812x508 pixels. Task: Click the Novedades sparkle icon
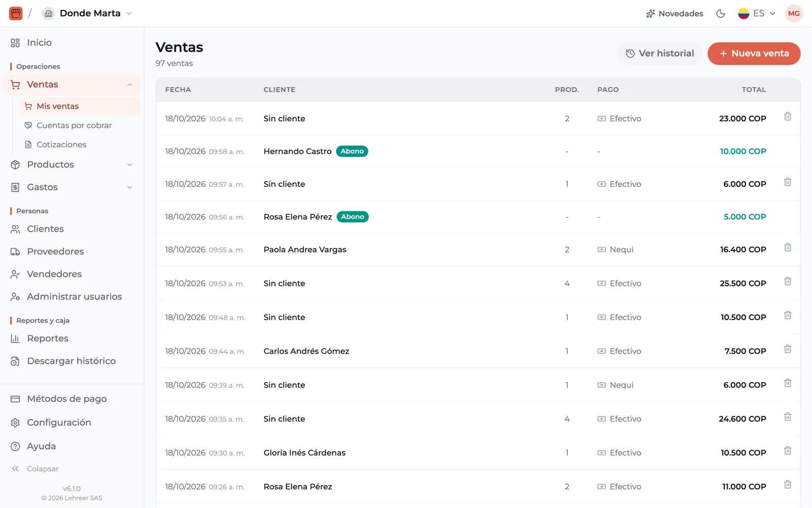651,14
